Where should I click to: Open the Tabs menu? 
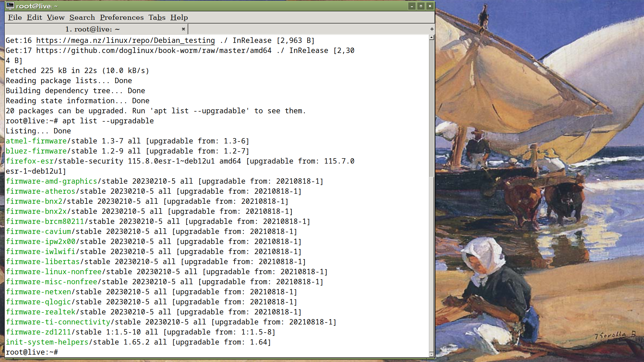coord(157,17)
